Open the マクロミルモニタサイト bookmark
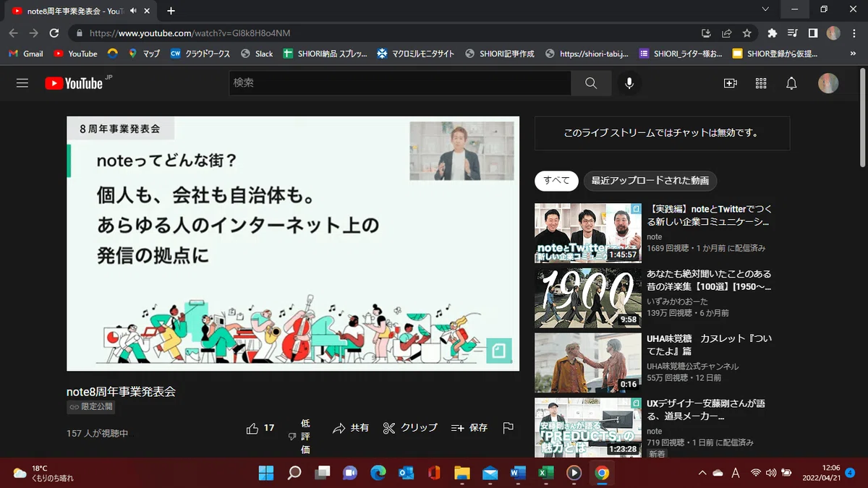This screenshot has width=868, height=488. tap(416, 53)
